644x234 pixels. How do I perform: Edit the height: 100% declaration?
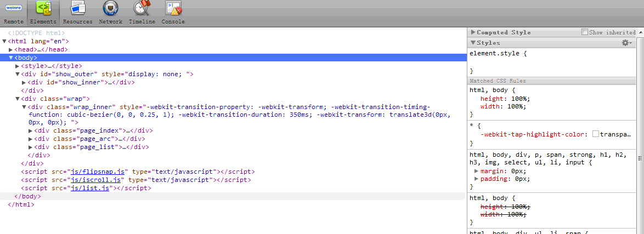pyautogui.click(x=505, y=99)
